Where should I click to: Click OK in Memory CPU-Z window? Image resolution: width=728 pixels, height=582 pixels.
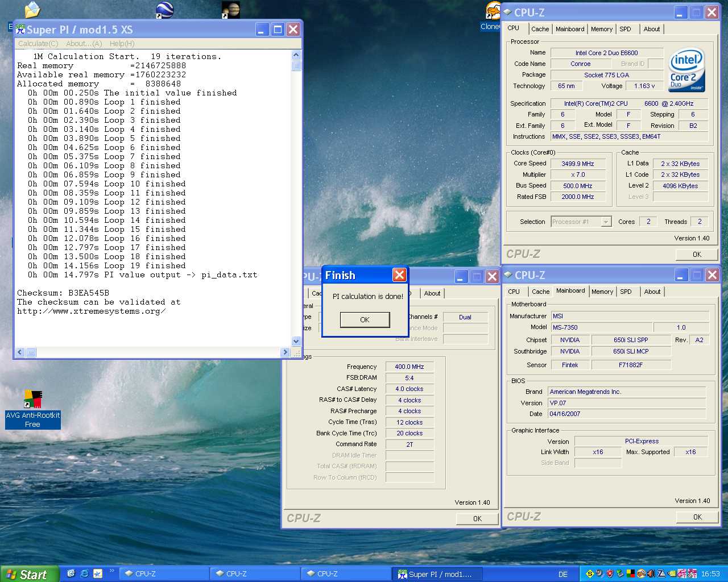[477, 518]
